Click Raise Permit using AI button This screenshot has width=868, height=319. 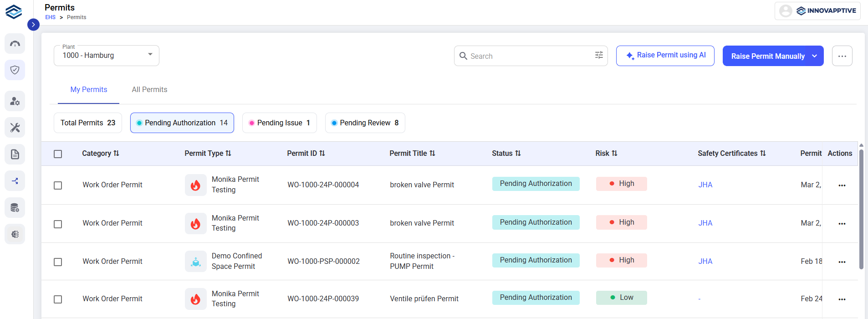665,56
